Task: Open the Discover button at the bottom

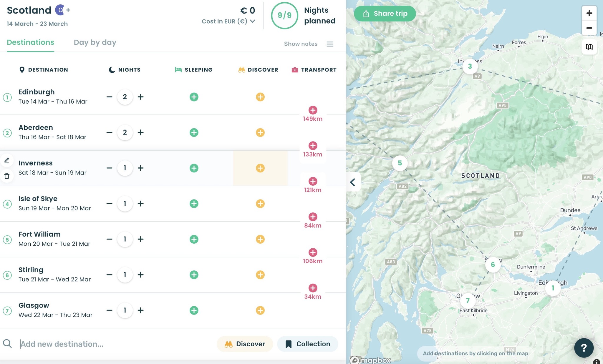Action: 245,344
